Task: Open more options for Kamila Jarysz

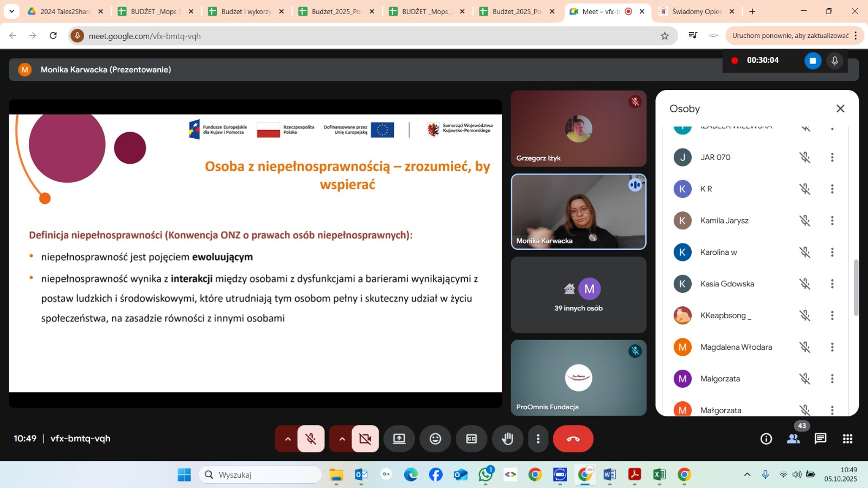Action: pos(832,221)
